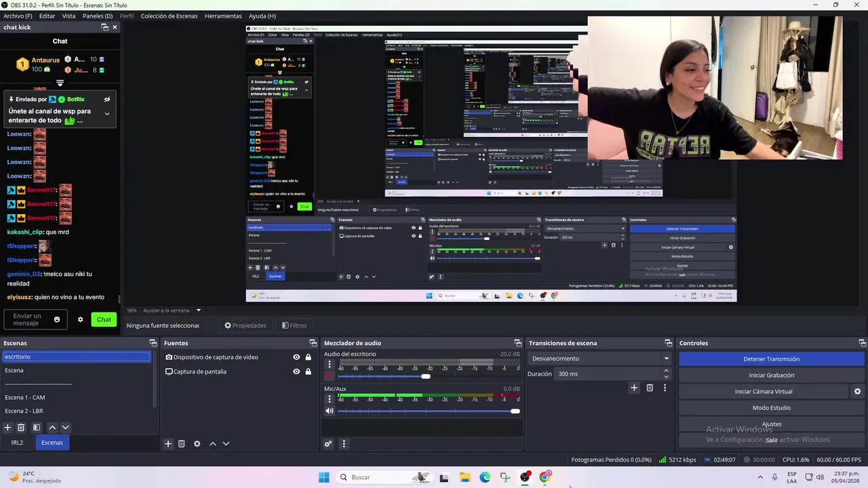Open the Desvanecimiento transition dropdown
Viewport: 868px width, 488px height.
coord(599,359)
